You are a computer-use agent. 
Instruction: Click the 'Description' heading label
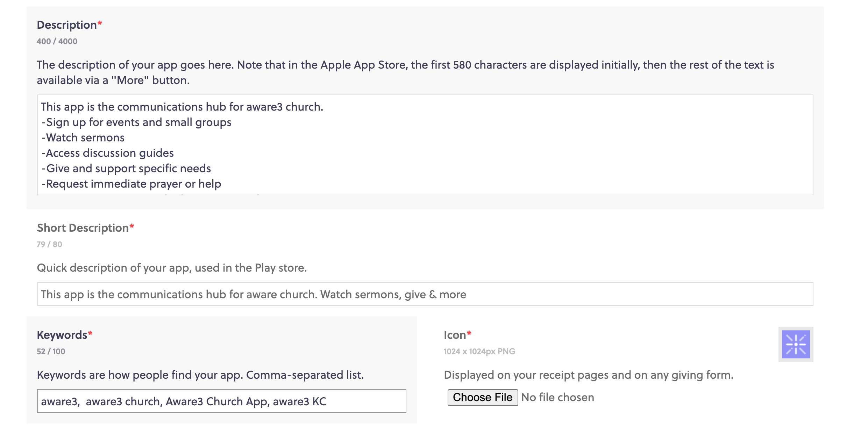coord(67,25)
